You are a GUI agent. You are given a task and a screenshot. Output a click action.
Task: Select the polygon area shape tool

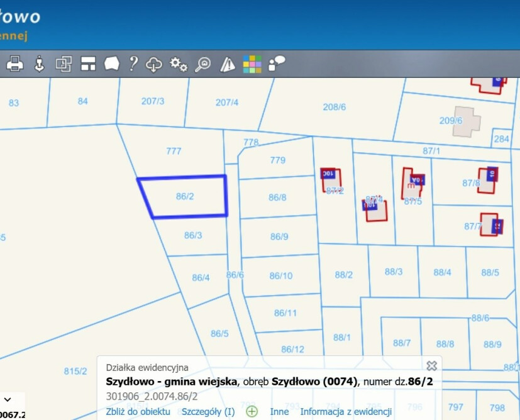coord(112,64)
